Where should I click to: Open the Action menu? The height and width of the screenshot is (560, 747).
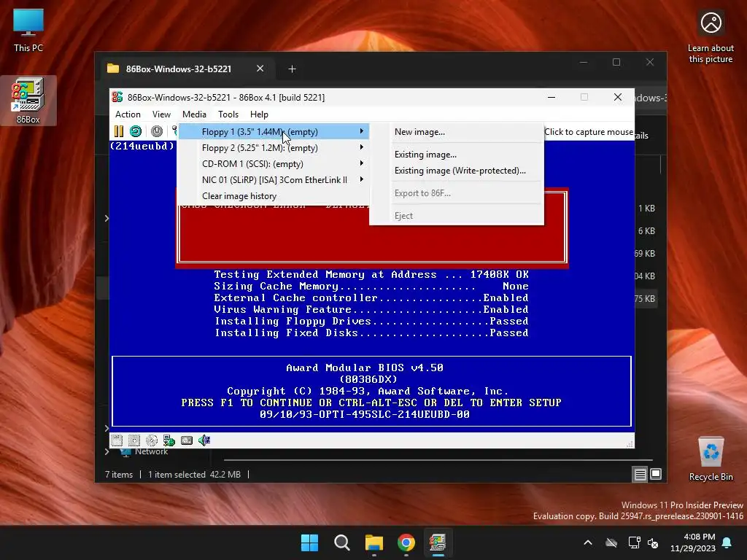128,114
